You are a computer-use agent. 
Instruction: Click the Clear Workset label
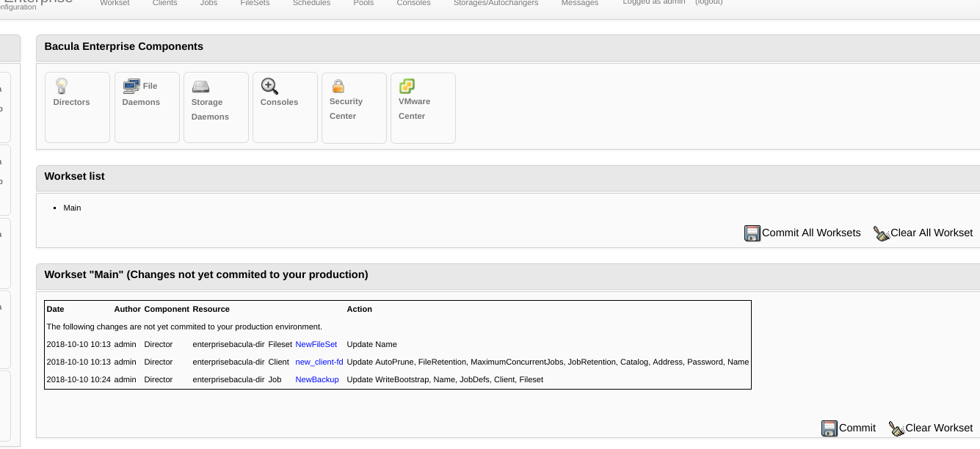click(939, 428)
